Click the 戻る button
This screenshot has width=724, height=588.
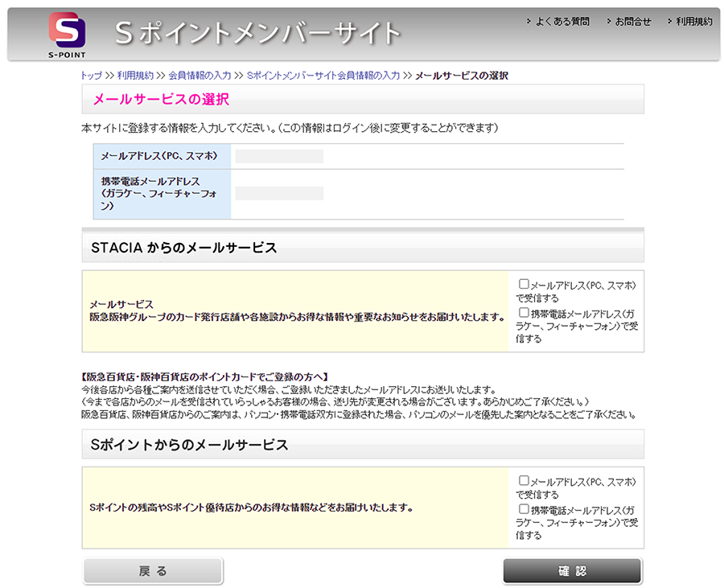153,571
